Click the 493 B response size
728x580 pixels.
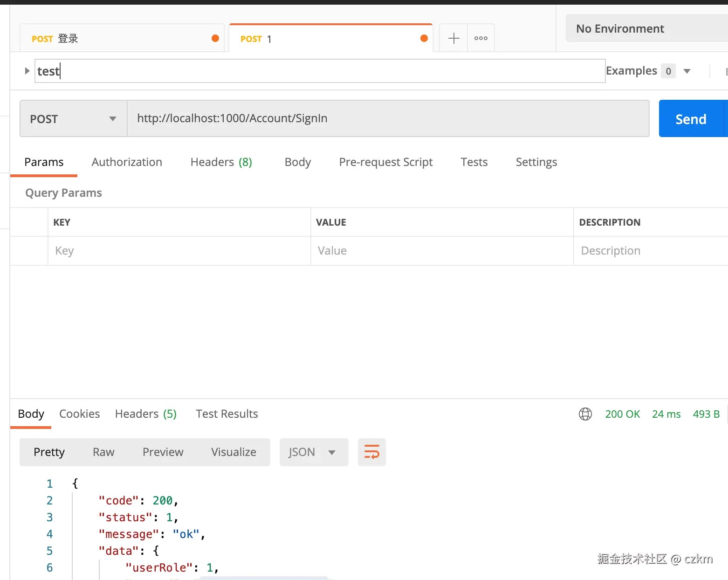pos(706,414)
